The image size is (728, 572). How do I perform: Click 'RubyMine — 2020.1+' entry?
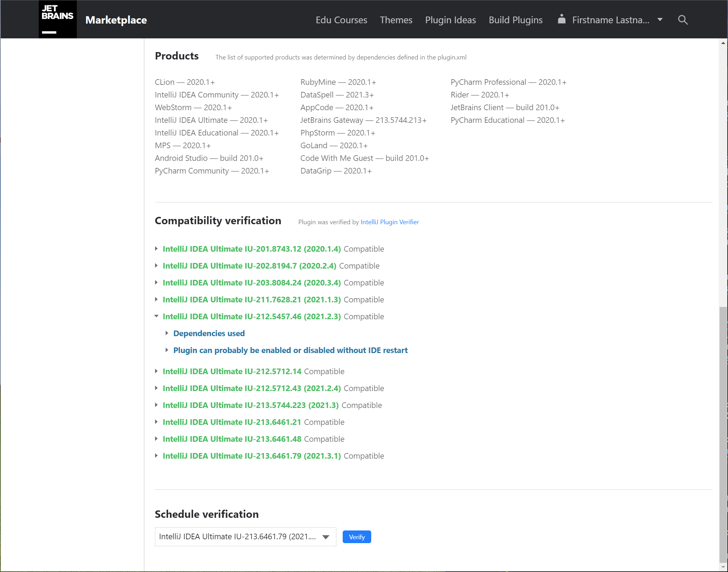pyautogui.click(x=338, y=82)
